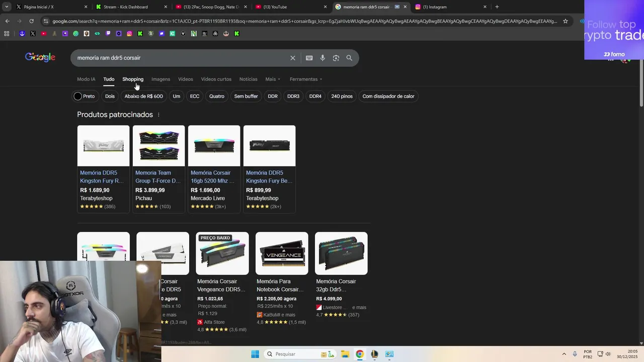Screen dimensions: 644x362
Task: Apply the Abaixo de R$ 600 filter
Action: click(143, 96)
